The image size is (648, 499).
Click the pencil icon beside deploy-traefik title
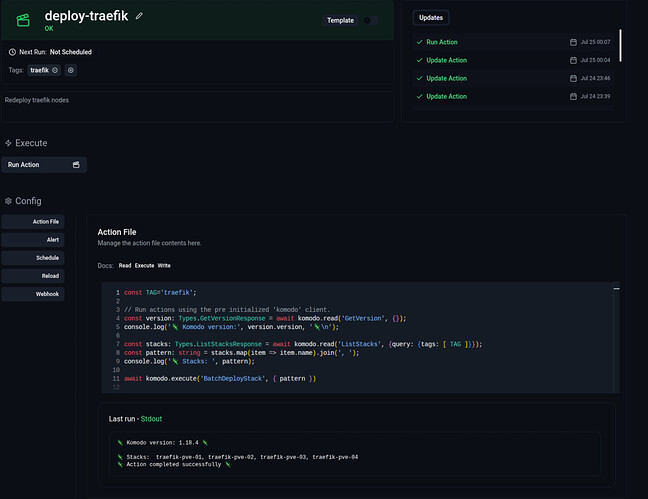pos(139,16)
